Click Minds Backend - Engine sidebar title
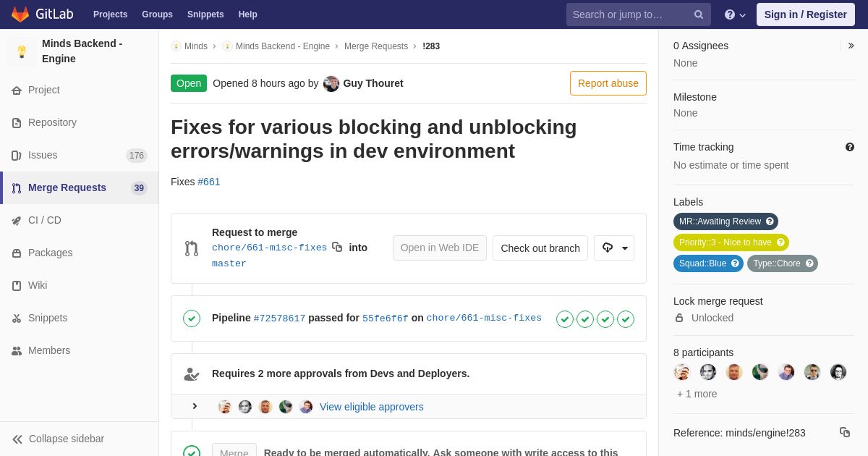 point(82,51)
